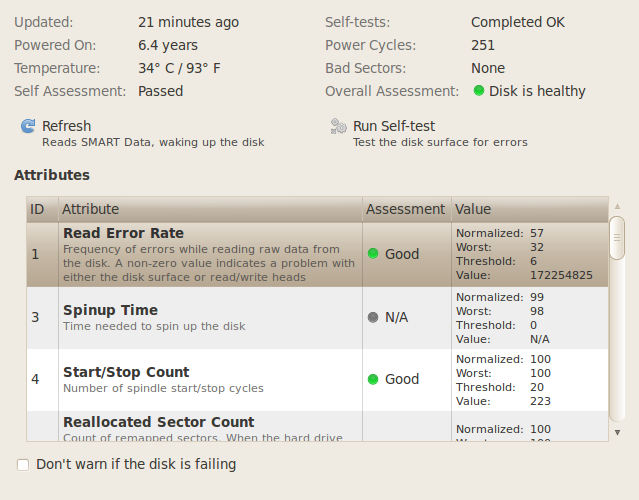The height and width of the screenshot is (500, 639).
Task: Click Worst value 32 for Read Error Rate
Action: coord(537,247)
